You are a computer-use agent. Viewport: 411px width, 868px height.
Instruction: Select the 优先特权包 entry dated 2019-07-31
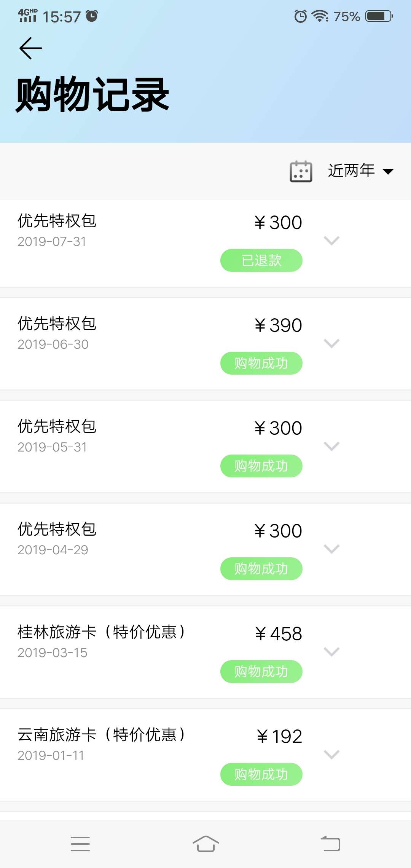(x=205, y=243)
